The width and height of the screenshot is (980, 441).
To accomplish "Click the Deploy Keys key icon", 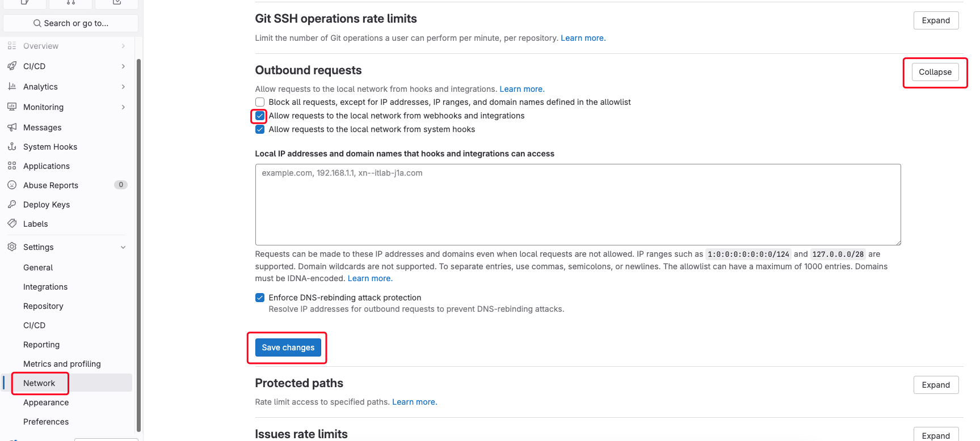I will click(12, 205).
